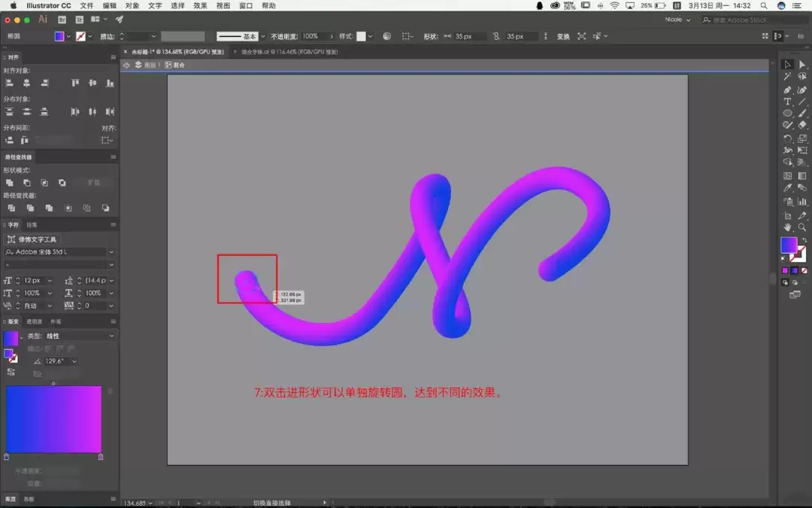Open stroke weight dropdown in control bar
Image resolution: width=812 pixels, height=508 pixels.
pos(153,36)
